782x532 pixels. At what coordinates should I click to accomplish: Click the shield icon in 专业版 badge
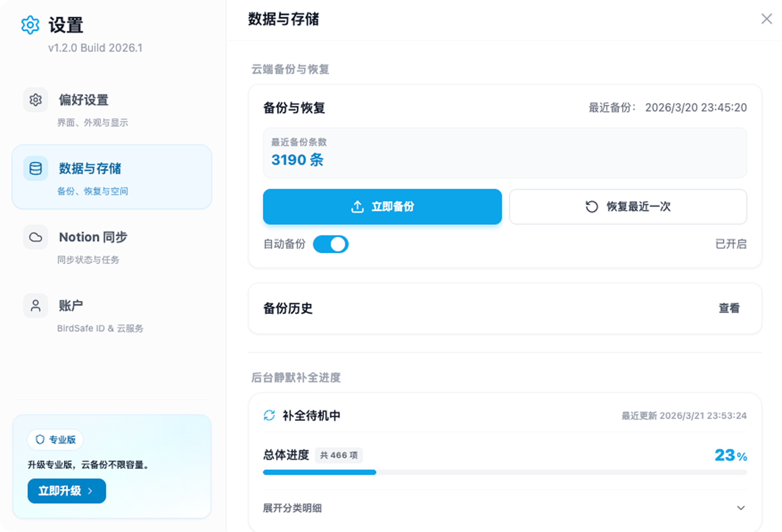pos(40,440)
